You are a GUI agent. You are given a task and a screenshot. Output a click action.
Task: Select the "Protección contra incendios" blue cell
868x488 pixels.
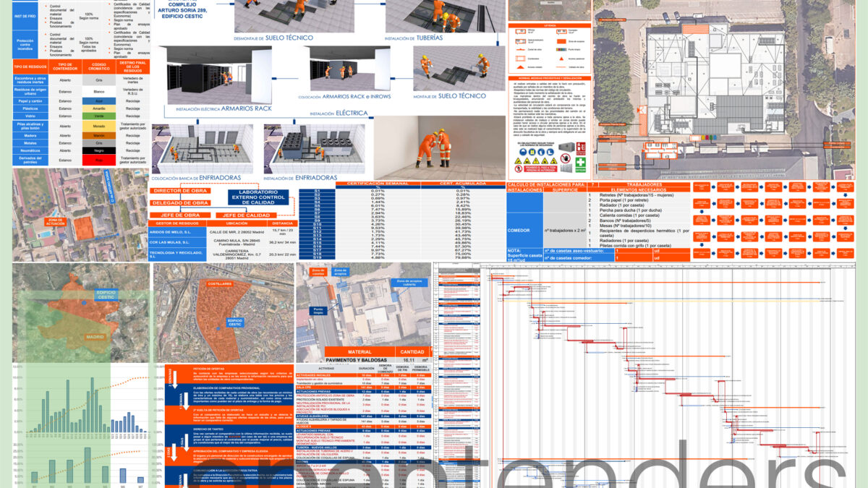(25, 43)
